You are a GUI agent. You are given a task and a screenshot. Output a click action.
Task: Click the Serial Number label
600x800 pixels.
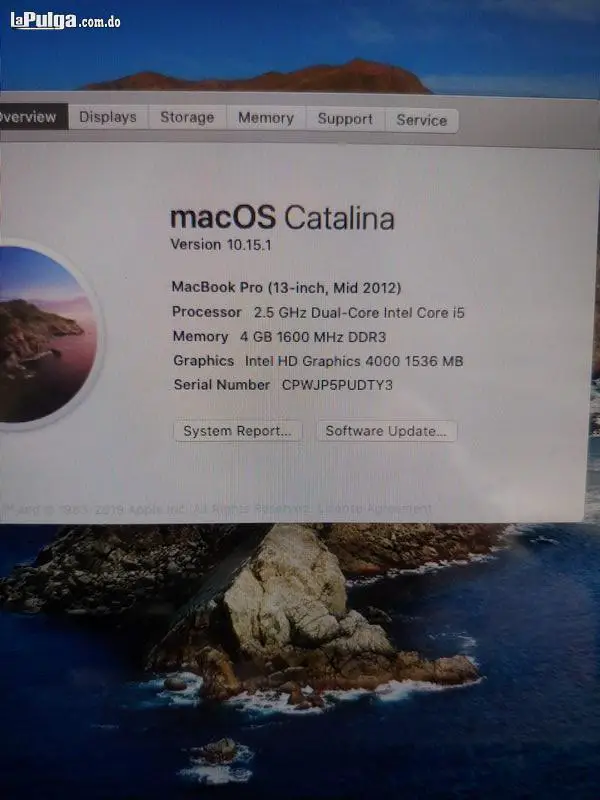tap(222, 385)
